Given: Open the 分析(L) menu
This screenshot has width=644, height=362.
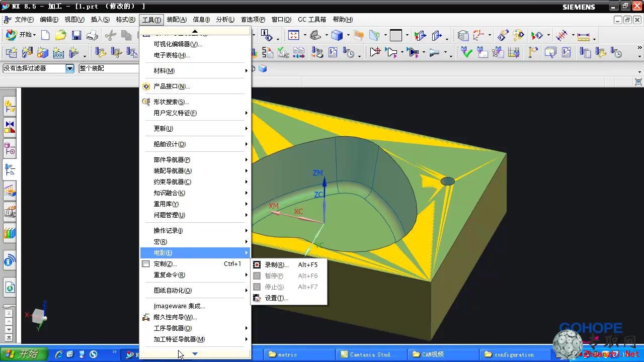Looking at the screenshot, I should [x=225, y=20].
